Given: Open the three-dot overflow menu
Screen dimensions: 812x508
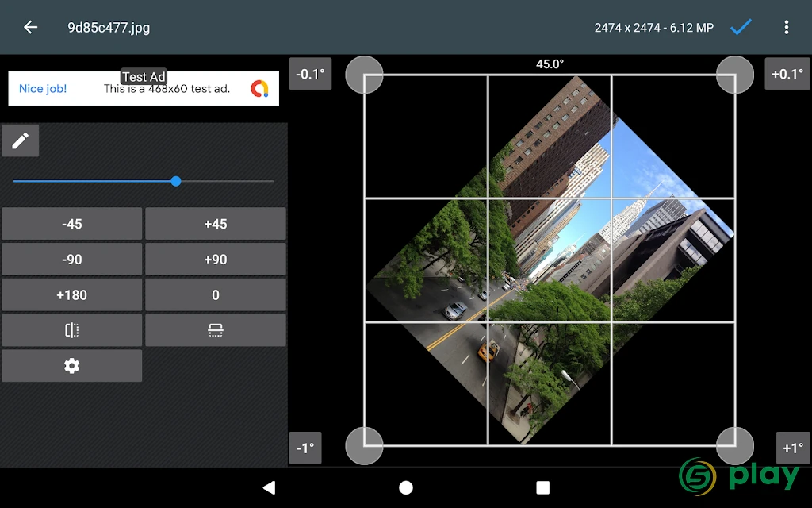Looking at the screenshot, I should [786, 28].
